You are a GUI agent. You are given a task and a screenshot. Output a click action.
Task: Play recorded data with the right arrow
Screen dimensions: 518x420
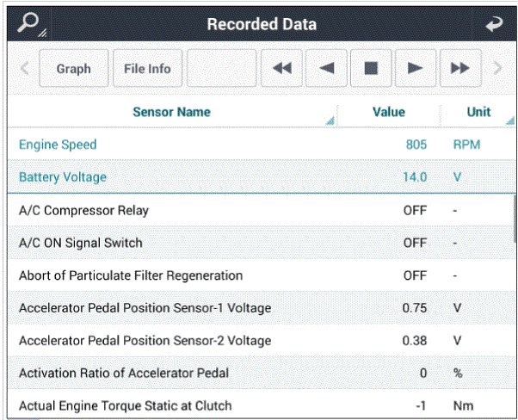(x=416, y=68)
